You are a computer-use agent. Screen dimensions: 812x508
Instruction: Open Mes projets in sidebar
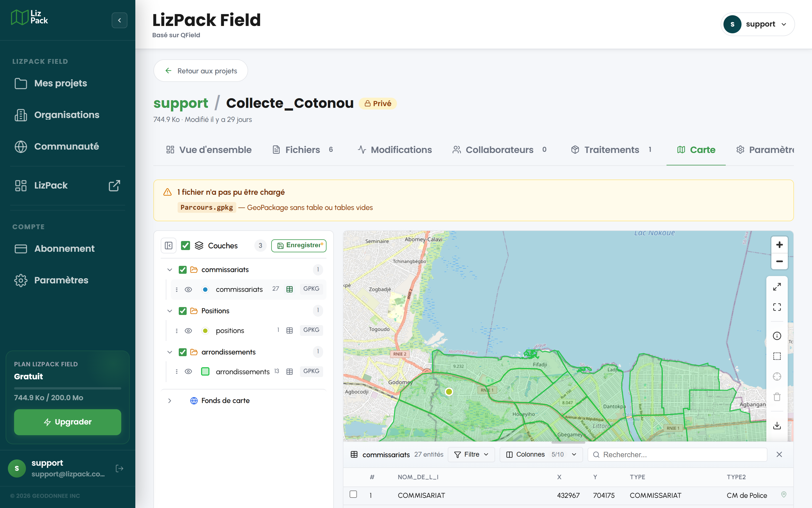[67, 83]
